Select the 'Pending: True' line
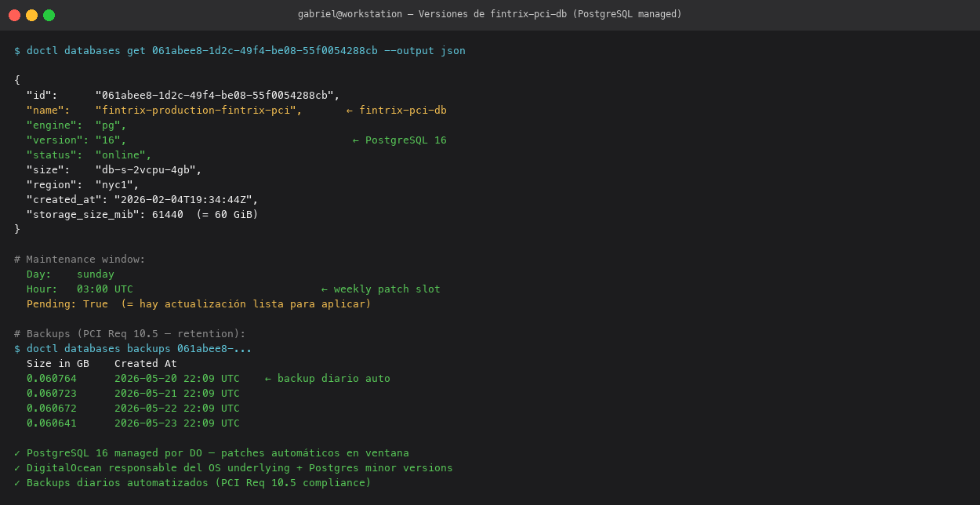Viewport: 980px width, 505px height. click(199, 303)
